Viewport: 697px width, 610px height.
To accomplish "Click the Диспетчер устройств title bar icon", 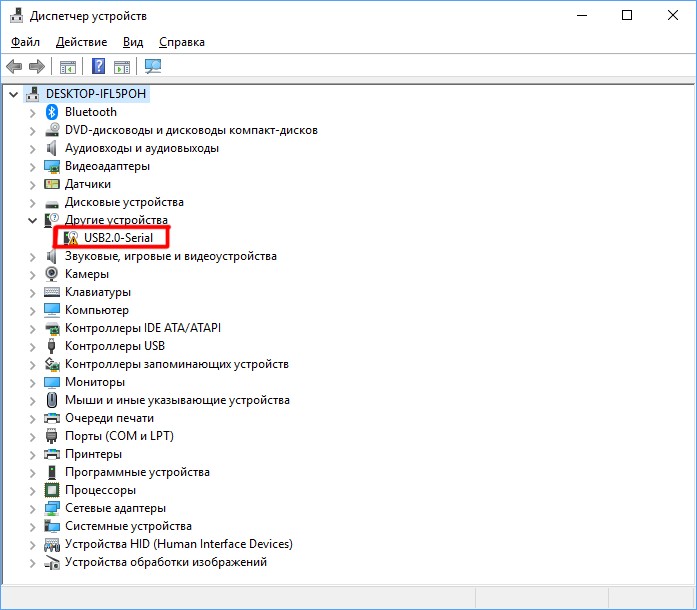I will pyautogui.click(x=16, y=16).
